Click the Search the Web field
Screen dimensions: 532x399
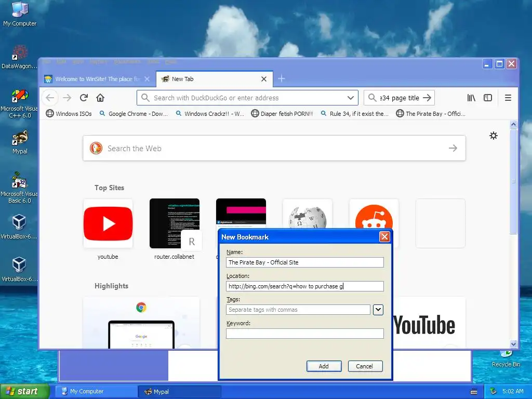(x=274, y=148)
